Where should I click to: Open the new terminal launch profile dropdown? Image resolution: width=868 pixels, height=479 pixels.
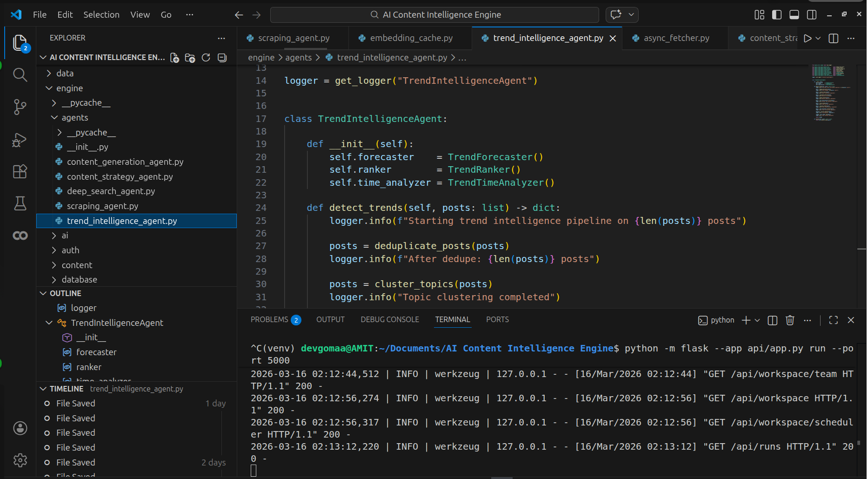[x=757, y=320]
